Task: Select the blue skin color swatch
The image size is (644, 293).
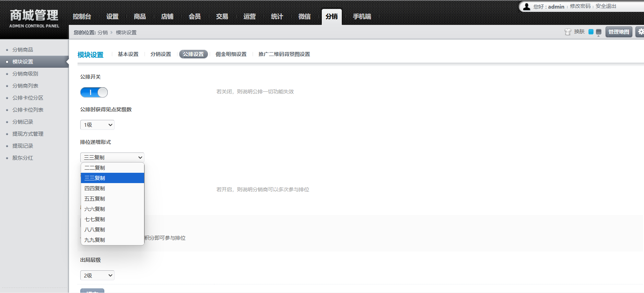Action: click(591, 32)
